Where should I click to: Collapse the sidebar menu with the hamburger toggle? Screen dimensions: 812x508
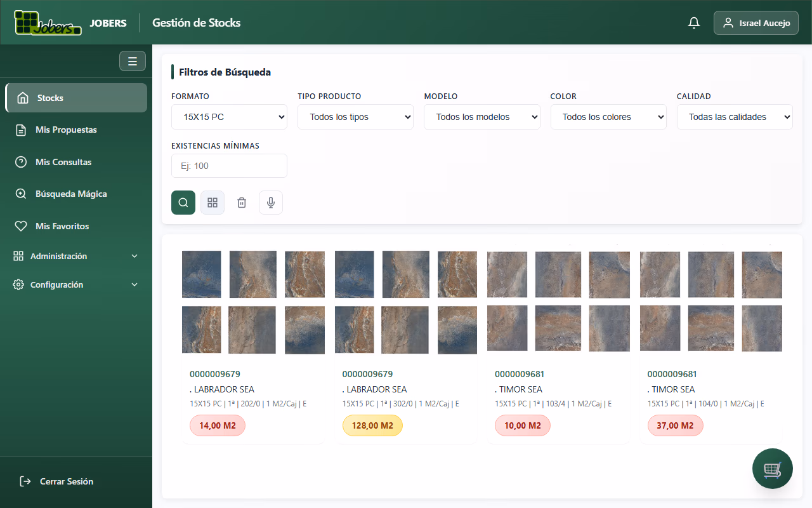tap(133, 61)
